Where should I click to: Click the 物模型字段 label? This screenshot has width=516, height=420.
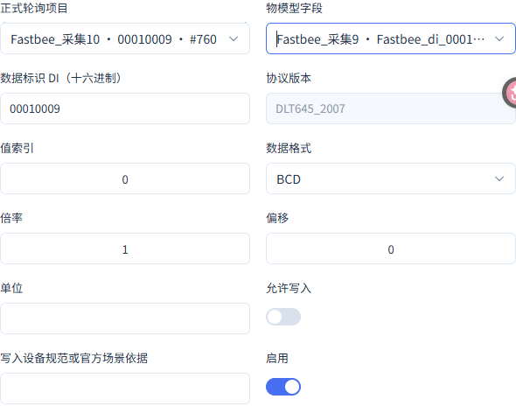[294, 8]
